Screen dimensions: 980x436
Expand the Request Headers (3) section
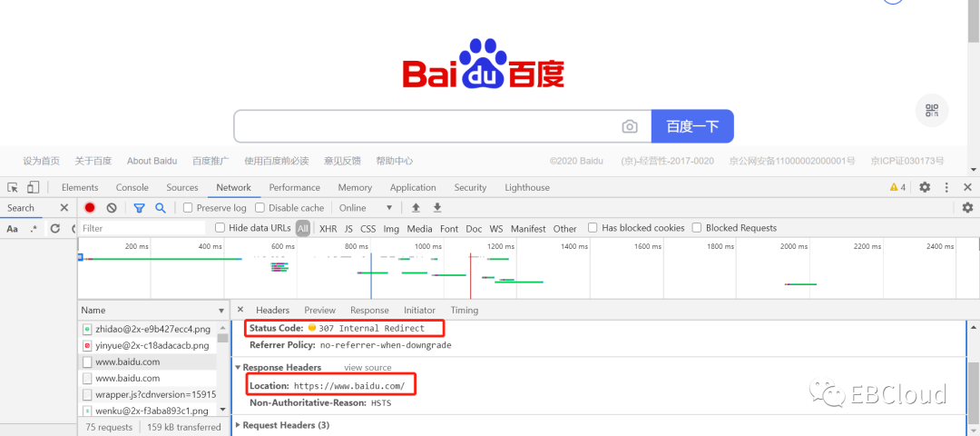coord(238,425)
